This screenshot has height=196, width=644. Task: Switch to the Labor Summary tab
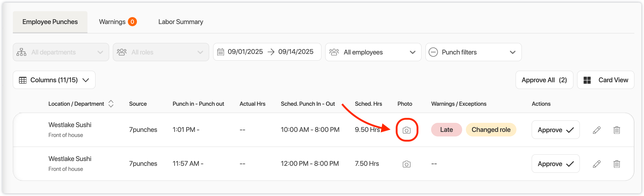pos(181,22)
